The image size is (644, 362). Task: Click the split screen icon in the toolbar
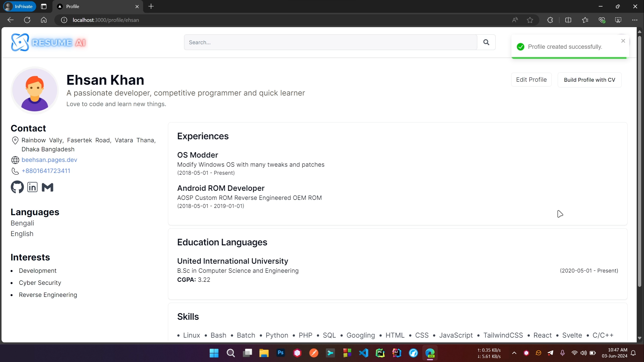[568, 20]
